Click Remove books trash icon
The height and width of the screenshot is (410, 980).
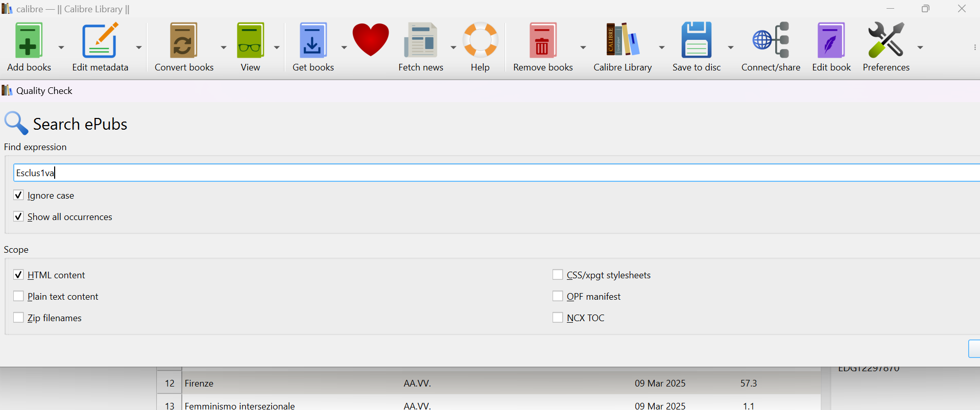[x=543, y=40]
